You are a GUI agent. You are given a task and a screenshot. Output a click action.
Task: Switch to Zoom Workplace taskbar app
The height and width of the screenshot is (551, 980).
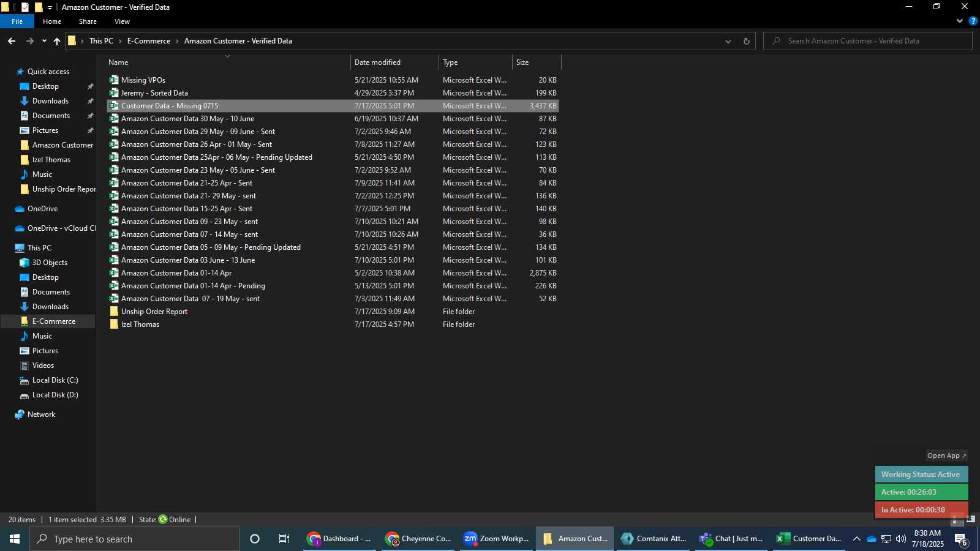point(496,539)
